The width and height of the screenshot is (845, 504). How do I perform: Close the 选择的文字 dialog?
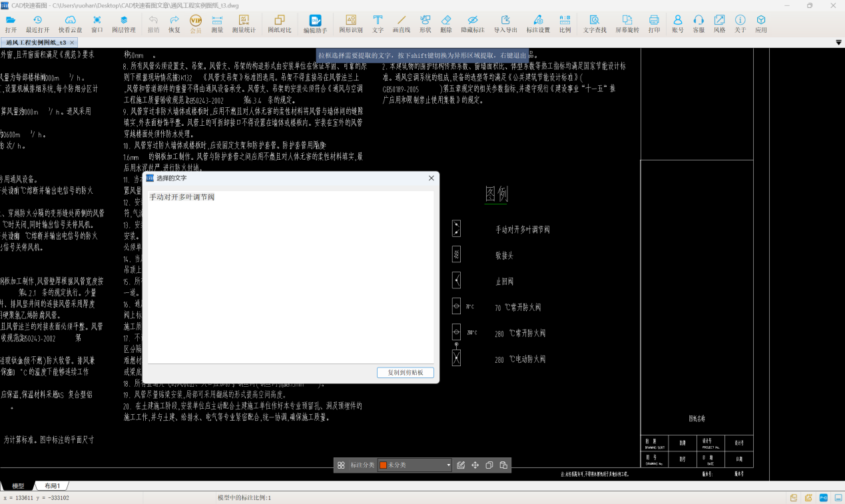431,178
